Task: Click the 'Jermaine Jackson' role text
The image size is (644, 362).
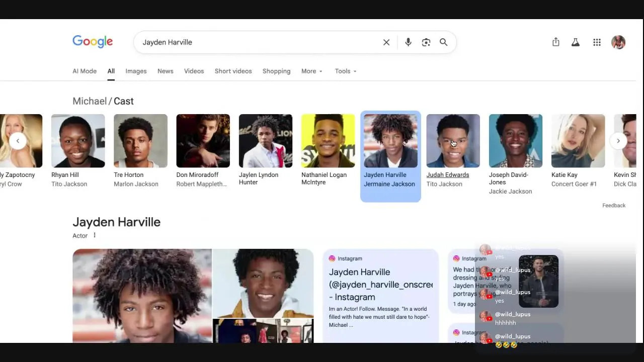Action: pos(389,184)
